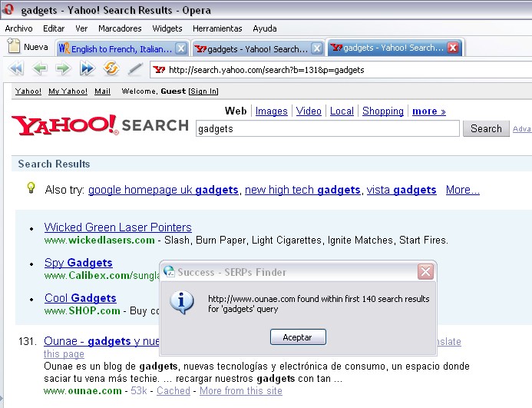Click the Yahoo! Search logo
532x408 pixels.
[100, 125]
